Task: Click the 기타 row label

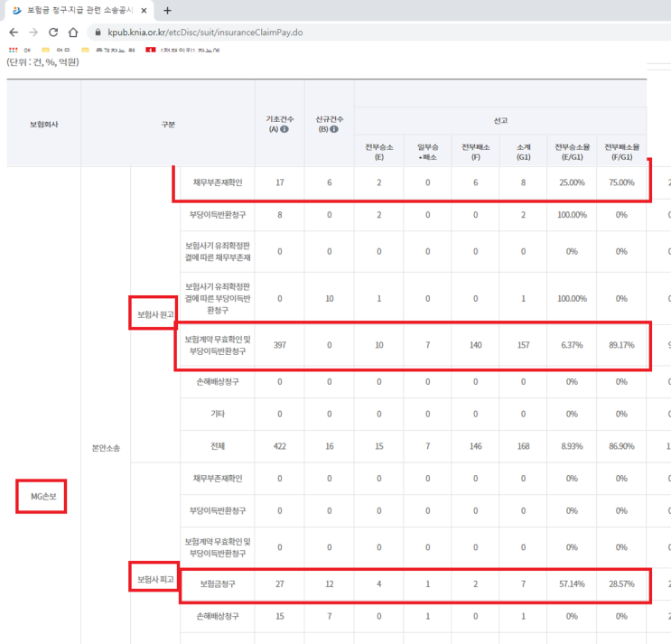Action: point(218,414)
